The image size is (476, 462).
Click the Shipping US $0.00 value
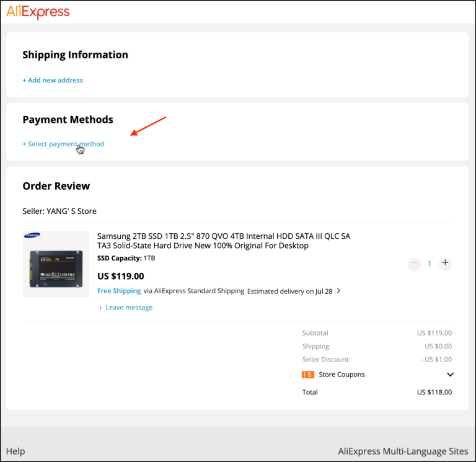pyautogui.click(x=438, y=346)
